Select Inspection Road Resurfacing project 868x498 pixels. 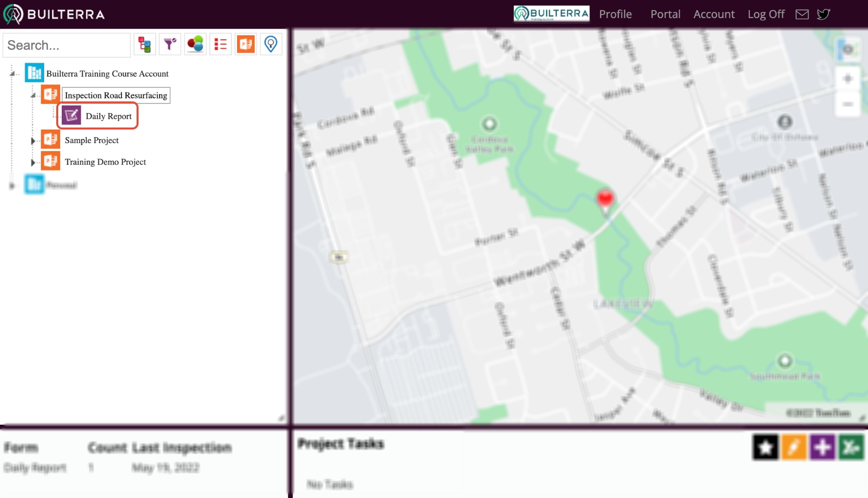coord(116,95)
